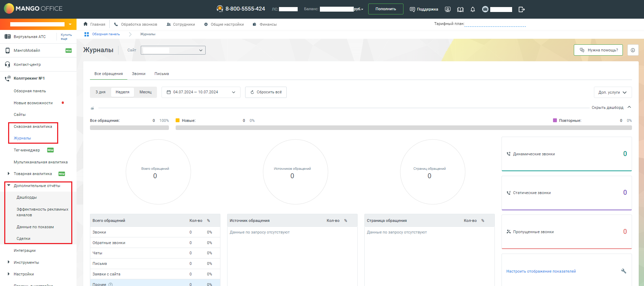The image size is (644, 286).
Task: Click the Виртуальная АТС icon in sidebar
Action: pos(7,37)
